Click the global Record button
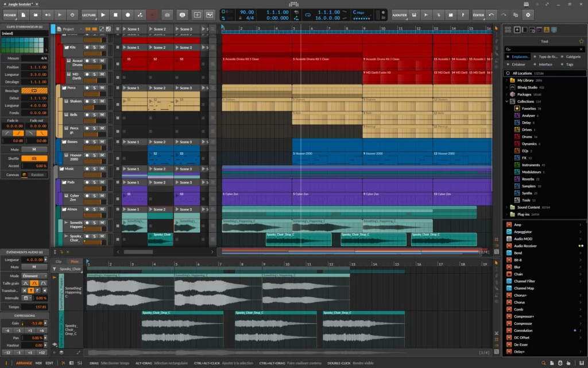Screen dimensions: 588x368 click(128, 15)
